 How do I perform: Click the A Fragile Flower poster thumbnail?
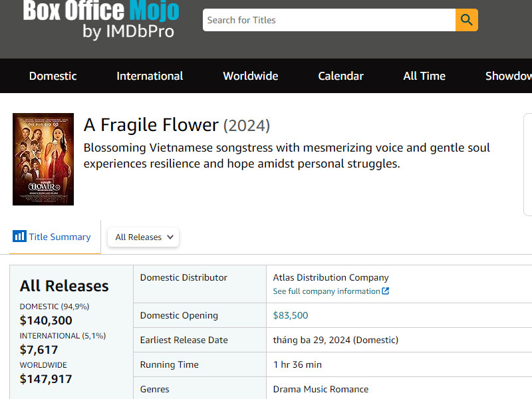pos(43,159)
